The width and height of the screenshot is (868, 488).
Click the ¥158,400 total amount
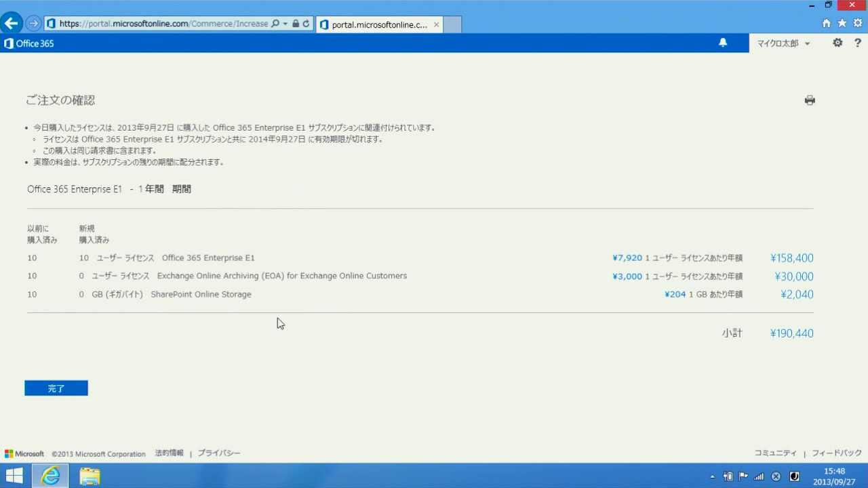click(x=791, y=258)
